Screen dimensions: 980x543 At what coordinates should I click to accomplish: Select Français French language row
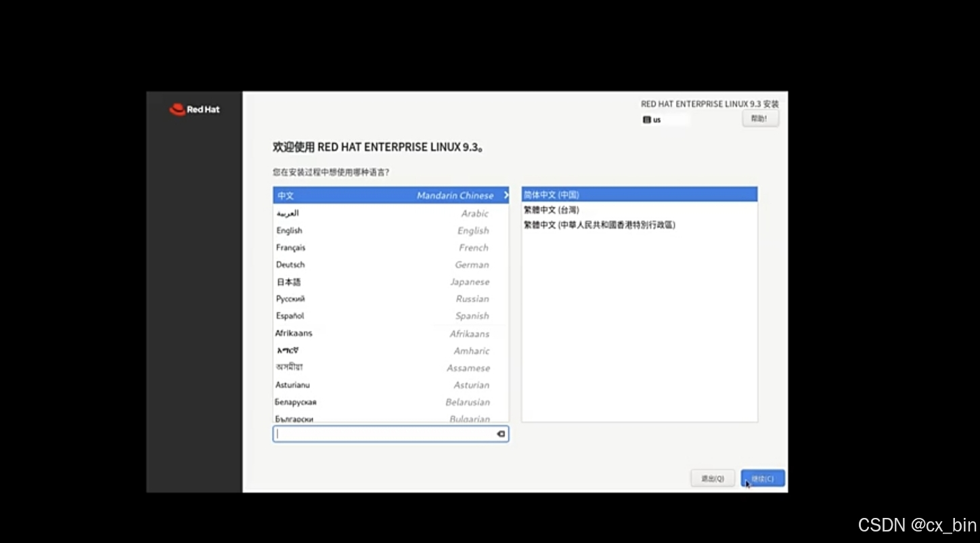(x=391, y=247)
